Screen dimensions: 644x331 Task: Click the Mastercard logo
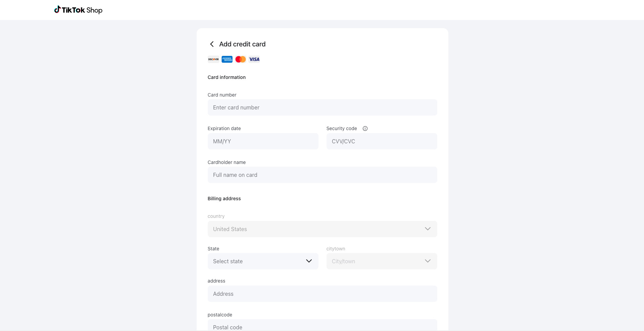[240, 59]
